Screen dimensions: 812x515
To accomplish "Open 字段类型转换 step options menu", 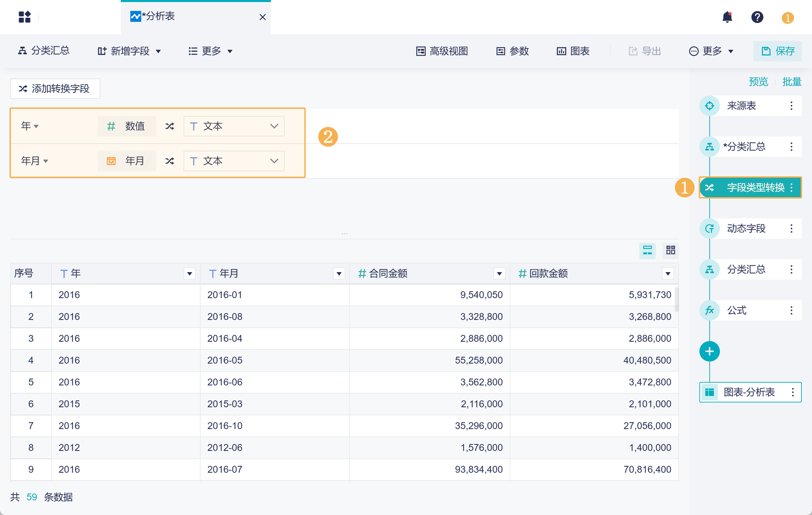I will tap(791, 188).
